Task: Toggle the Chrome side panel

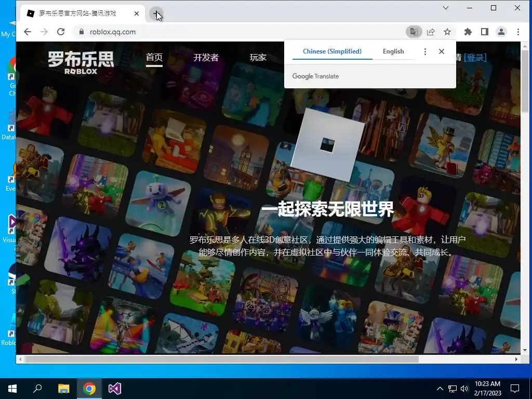Action: pos(485,32)
